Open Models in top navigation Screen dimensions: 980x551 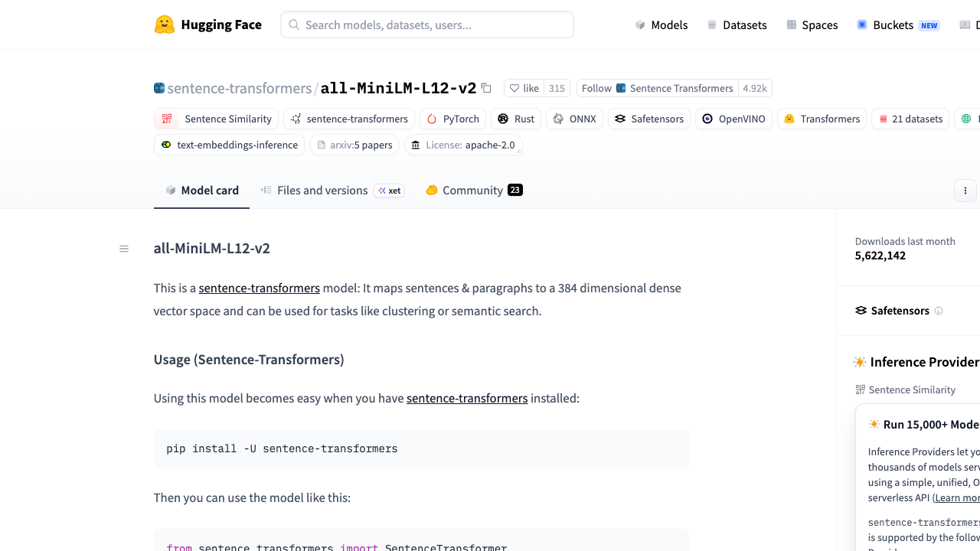(661, 24)
